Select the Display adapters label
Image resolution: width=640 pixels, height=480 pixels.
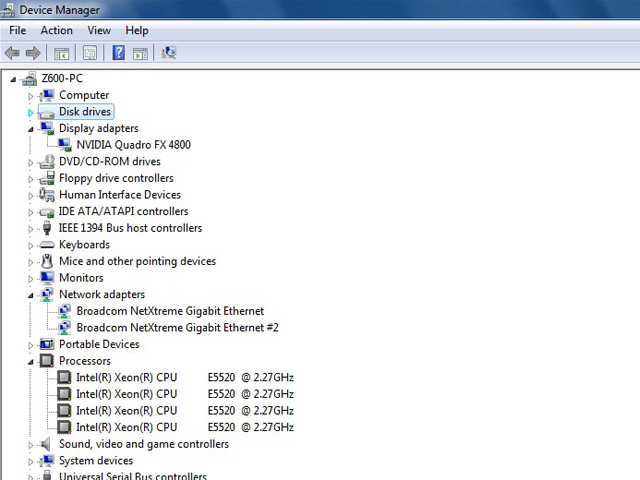point(99,128)
